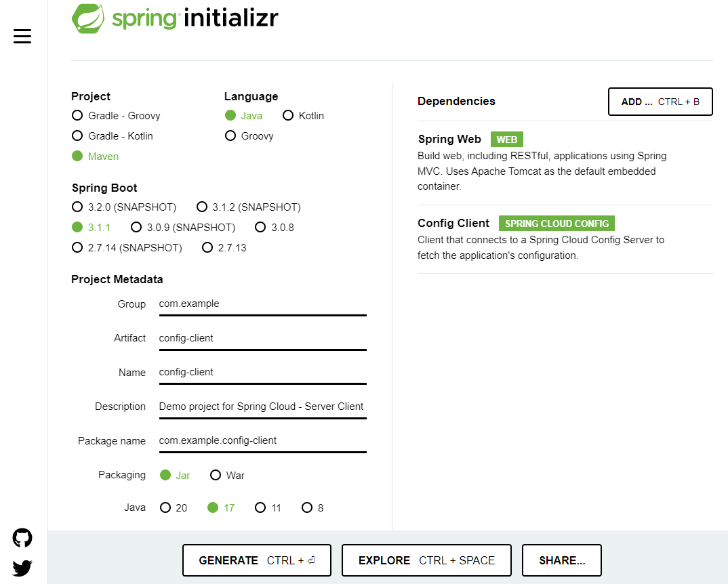
Task: Click the Language heading
Action: click(251, 97)
